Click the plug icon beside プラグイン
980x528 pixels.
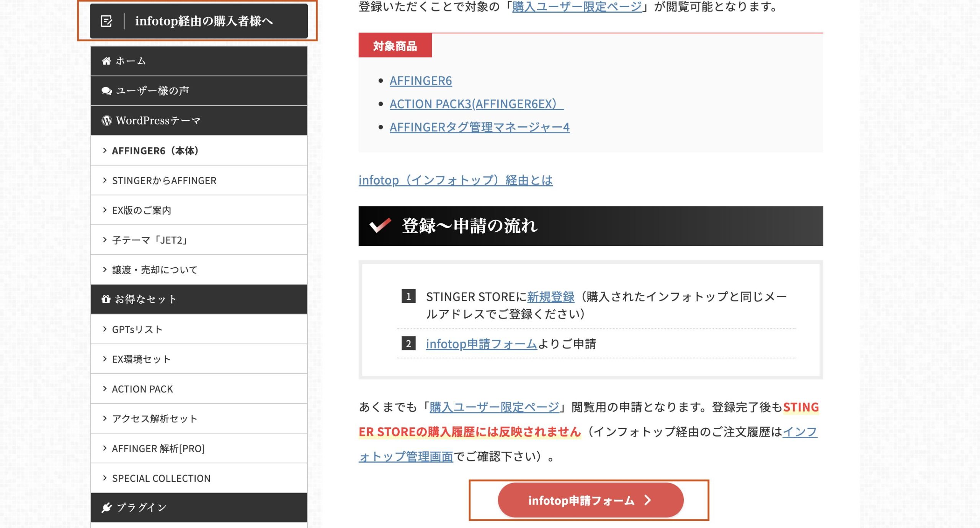coord(106,507)
